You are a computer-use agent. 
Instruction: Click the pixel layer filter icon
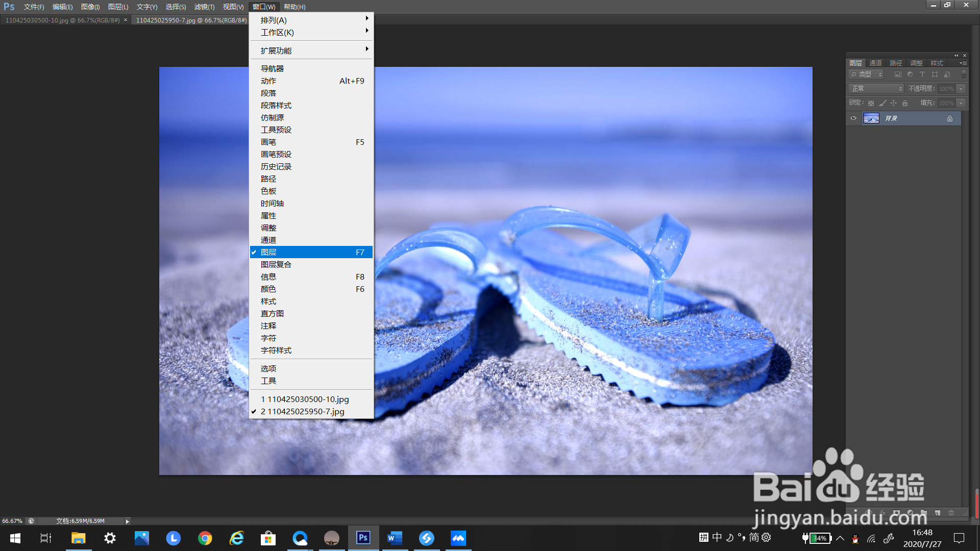pyautogui.click(x=898, y=74)
